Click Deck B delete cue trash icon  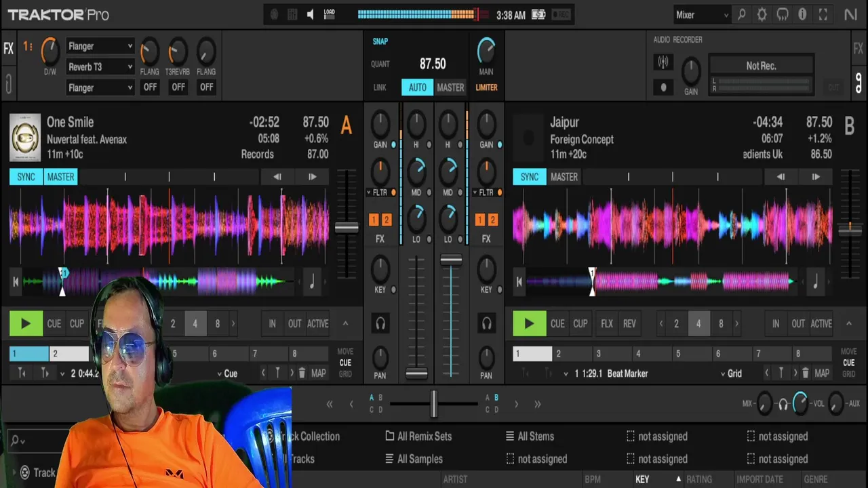click(805, 373)
